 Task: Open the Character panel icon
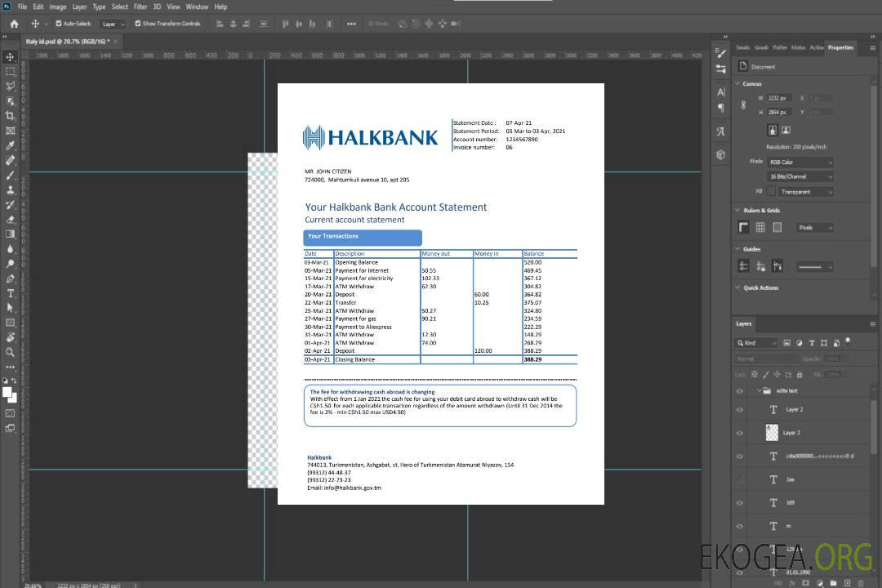(x=721, y=92)
